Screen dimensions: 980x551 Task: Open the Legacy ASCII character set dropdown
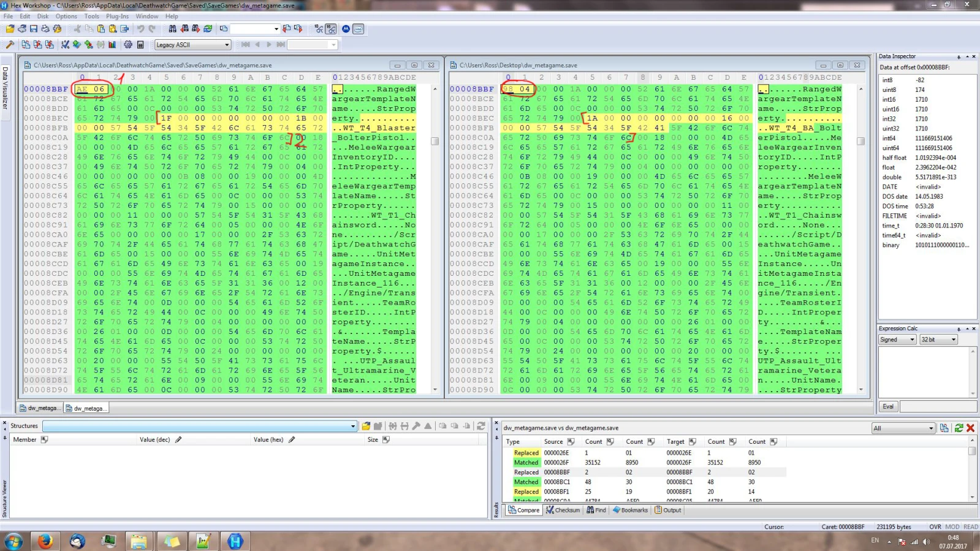coord(226,45)
